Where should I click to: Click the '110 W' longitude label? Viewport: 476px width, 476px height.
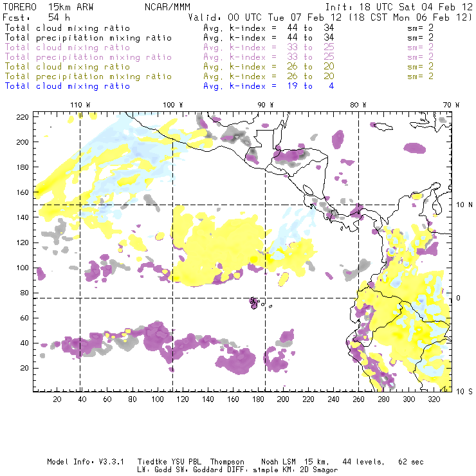pos(80,105)
